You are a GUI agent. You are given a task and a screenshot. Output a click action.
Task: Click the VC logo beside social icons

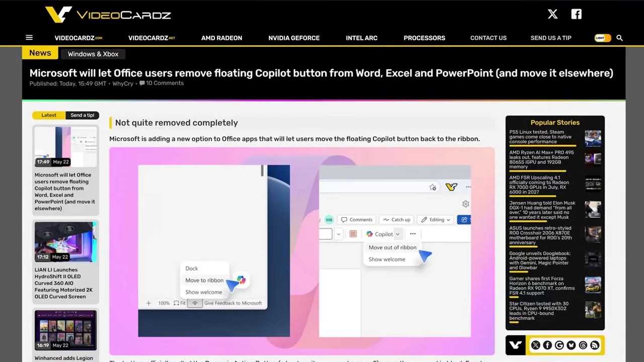click(516, 345)
